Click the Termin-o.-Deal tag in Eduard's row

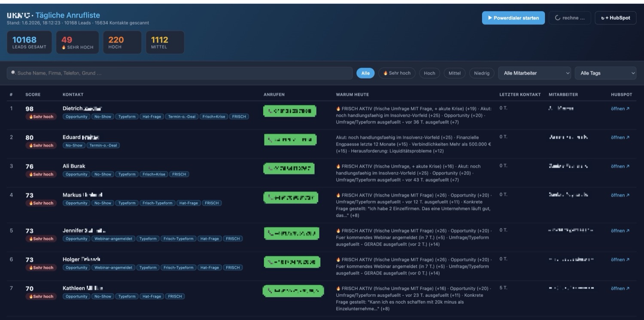(103, 145)
